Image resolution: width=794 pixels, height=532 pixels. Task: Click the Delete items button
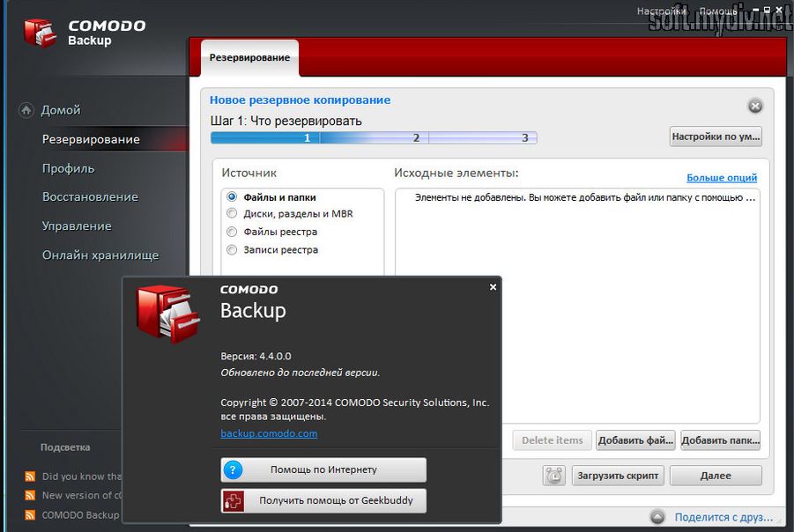(552, 440)
